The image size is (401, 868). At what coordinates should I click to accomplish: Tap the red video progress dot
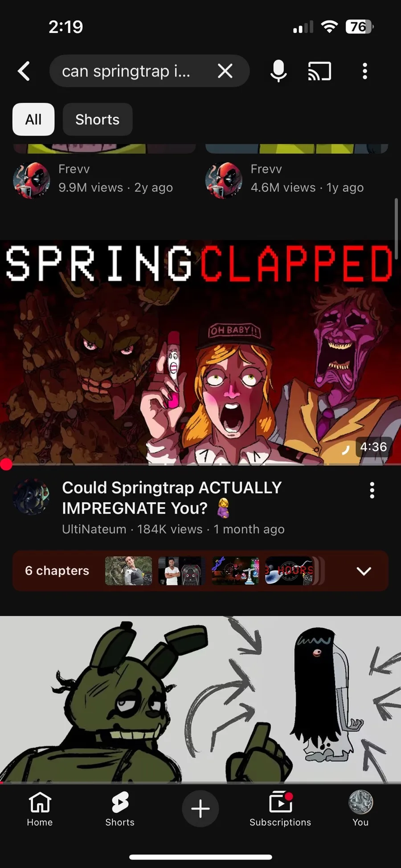click(x=6, y=465)
